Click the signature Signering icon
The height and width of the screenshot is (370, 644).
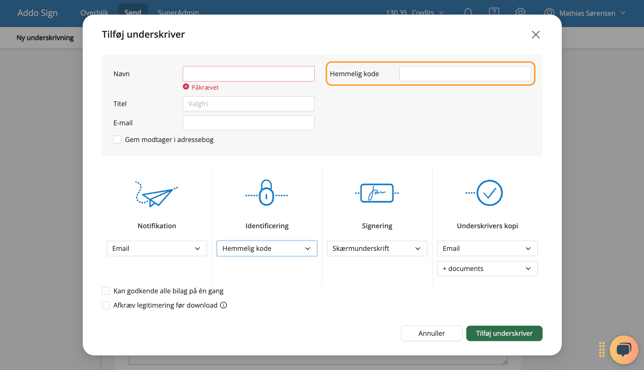click(x=377, y=193)
